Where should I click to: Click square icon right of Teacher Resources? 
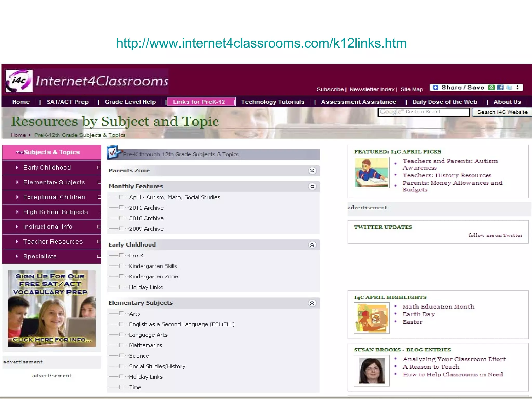99,242
